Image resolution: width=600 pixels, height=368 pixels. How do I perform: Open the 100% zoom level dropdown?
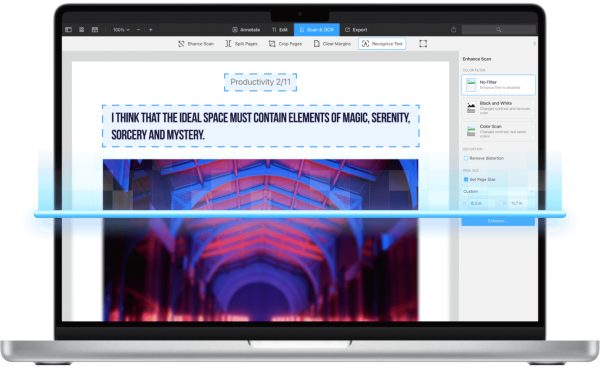click(121, 29)
